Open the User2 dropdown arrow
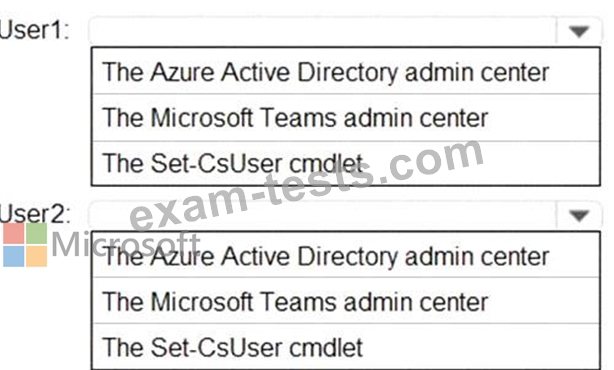The height and width of the screenshot is (370, 614). 579,215
